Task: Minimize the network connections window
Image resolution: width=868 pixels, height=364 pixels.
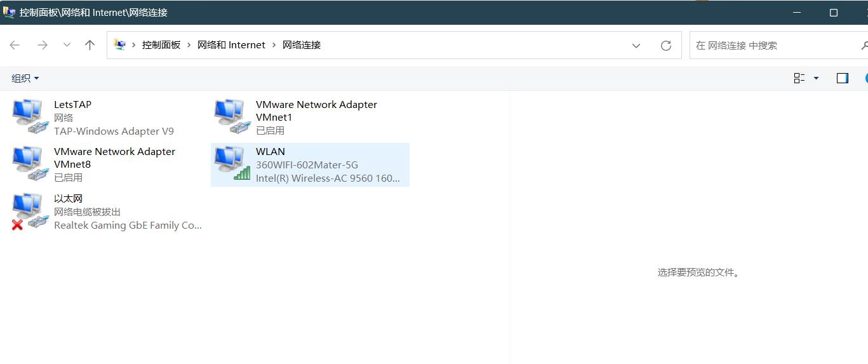Action: pos(796,13)
